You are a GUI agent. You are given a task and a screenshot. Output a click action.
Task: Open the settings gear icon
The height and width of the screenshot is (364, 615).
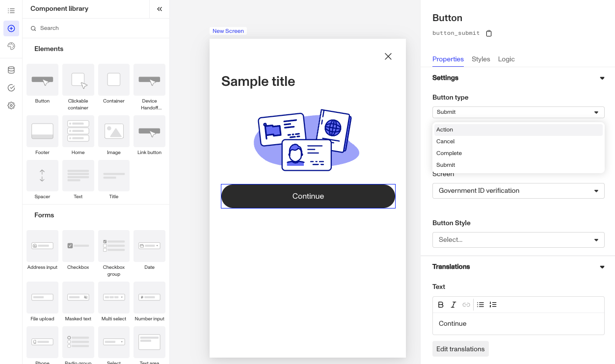pos(11,105)
